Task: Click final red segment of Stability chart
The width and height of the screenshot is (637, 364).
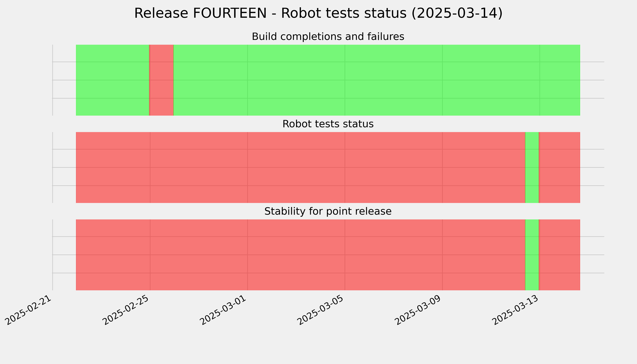Action: coord(559,255)
